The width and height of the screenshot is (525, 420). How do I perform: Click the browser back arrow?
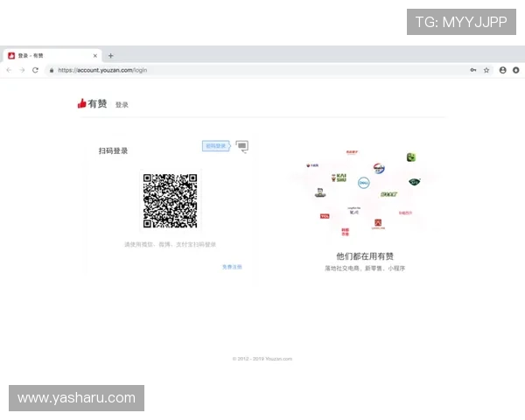click(x=9, y=70)
